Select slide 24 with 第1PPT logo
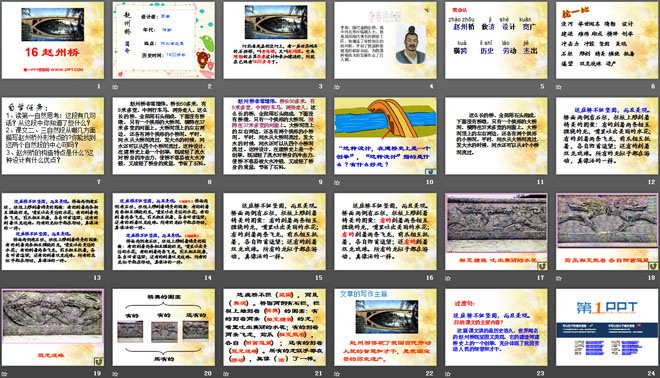Viewport: 660px width, 378px height. click(x=607, y=327)
